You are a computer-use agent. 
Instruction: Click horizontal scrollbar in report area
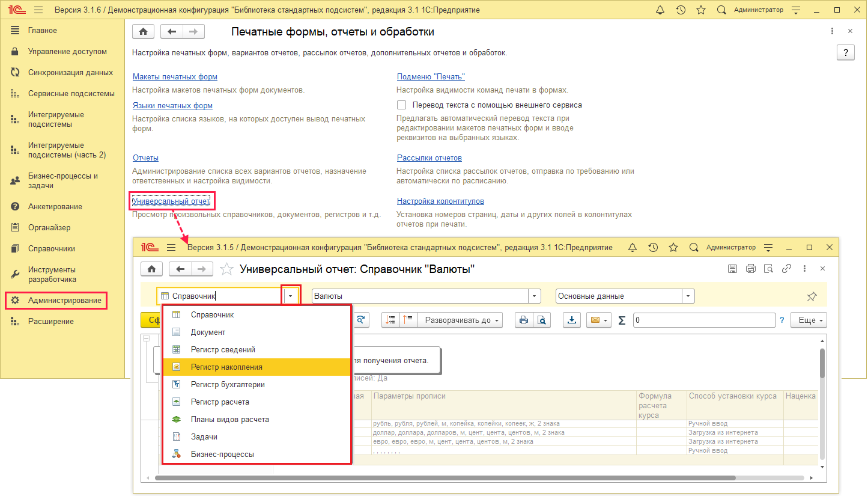click(x=445, y=478)
